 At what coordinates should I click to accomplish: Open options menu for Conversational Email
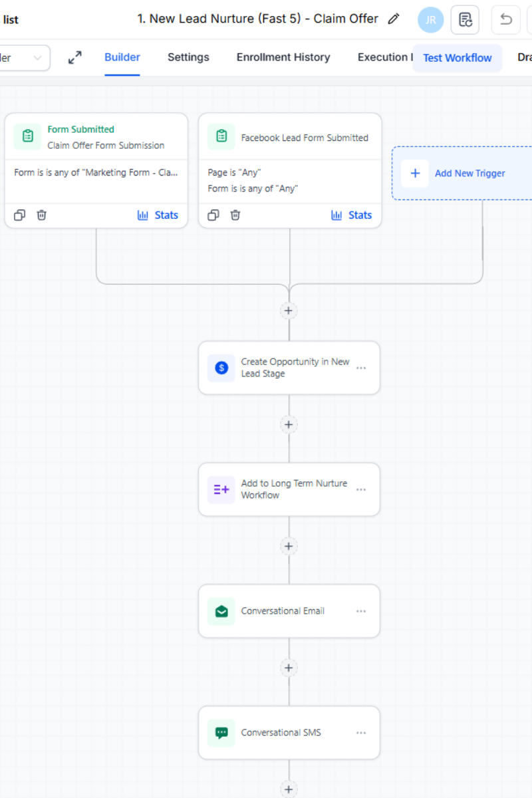361,611
